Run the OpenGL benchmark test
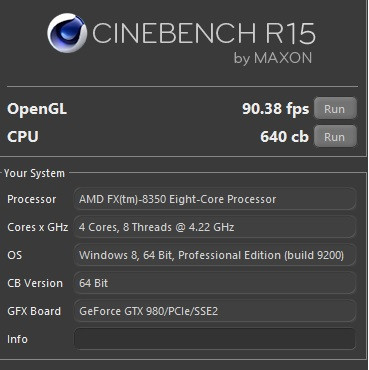Viewport: 369px width, 370px height. click(335, 108)
